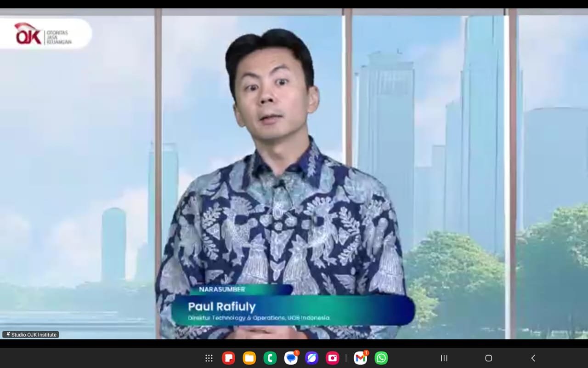Open Gmail from the taskbar
Viewport: 588px width, 368px height.
coord(361,358)
